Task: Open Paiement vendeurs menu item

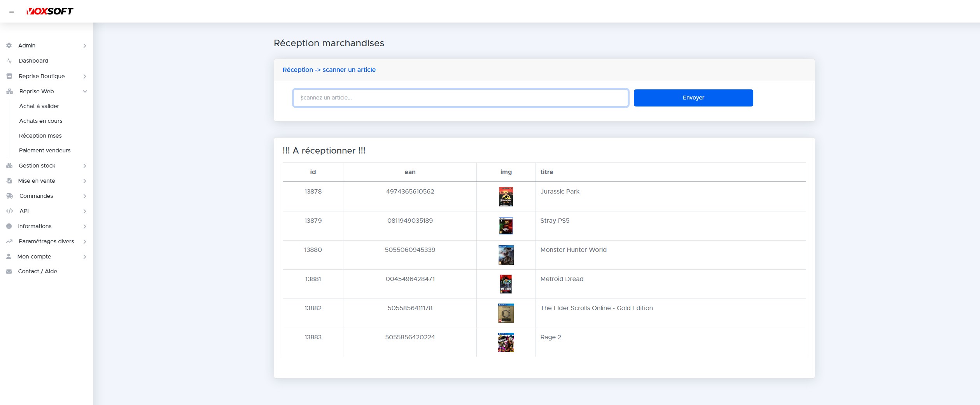Action: [45, 150]
